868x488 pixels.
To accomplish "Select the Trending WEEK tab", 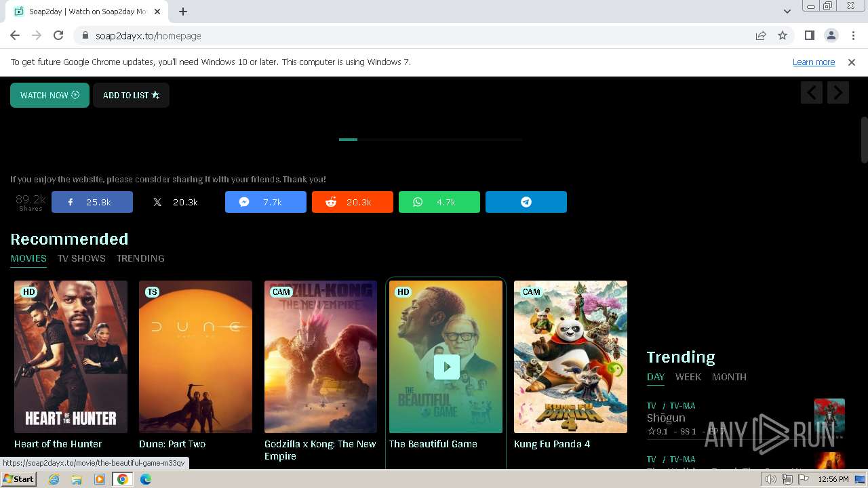I will coord(688,377).
